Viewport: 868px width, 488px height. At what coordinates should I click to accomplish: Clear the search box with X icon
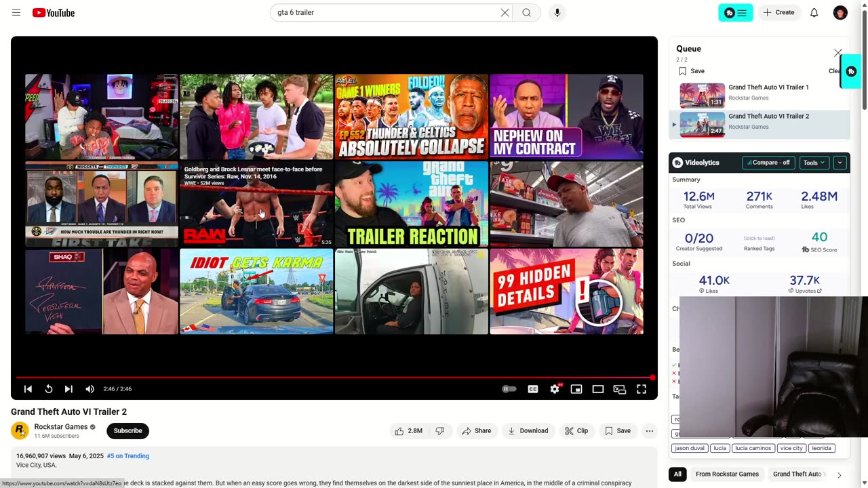click(505, 13)
